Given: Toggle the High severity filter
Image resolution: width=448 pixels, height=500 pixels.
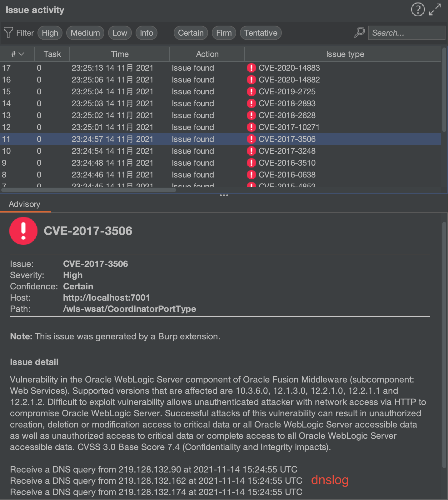Looking at the screenshot, I should point(50,33).
